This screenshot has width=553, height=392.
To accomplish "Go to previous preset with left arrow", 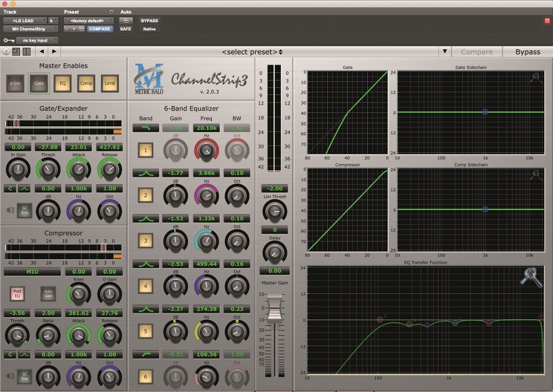I will point(42,51).
